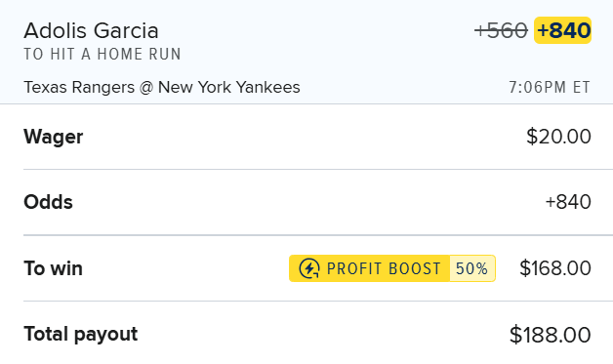
Task: Click the TO HIT A HOME RUN market label
Action: click(102, 54)
